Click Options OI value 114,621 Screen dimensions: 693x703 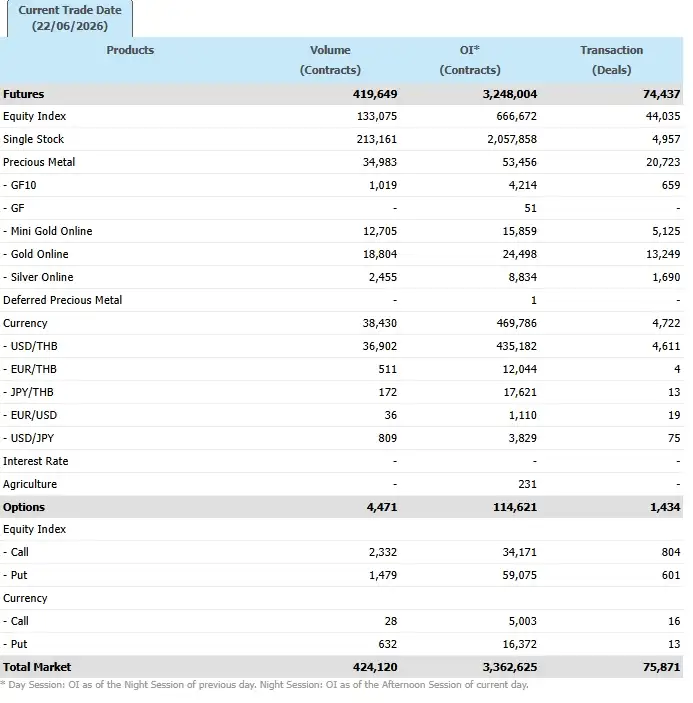click(515, 508)
